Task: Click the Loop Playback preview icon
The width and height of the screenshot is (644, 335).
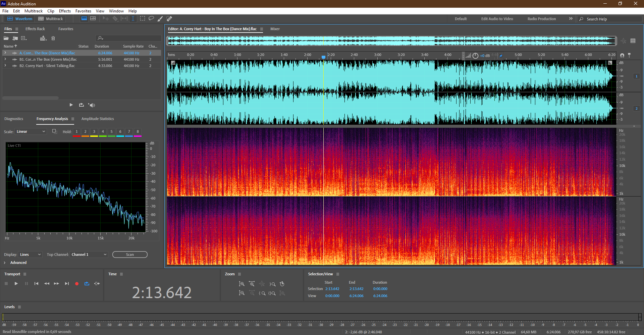Action: (82, 105)
